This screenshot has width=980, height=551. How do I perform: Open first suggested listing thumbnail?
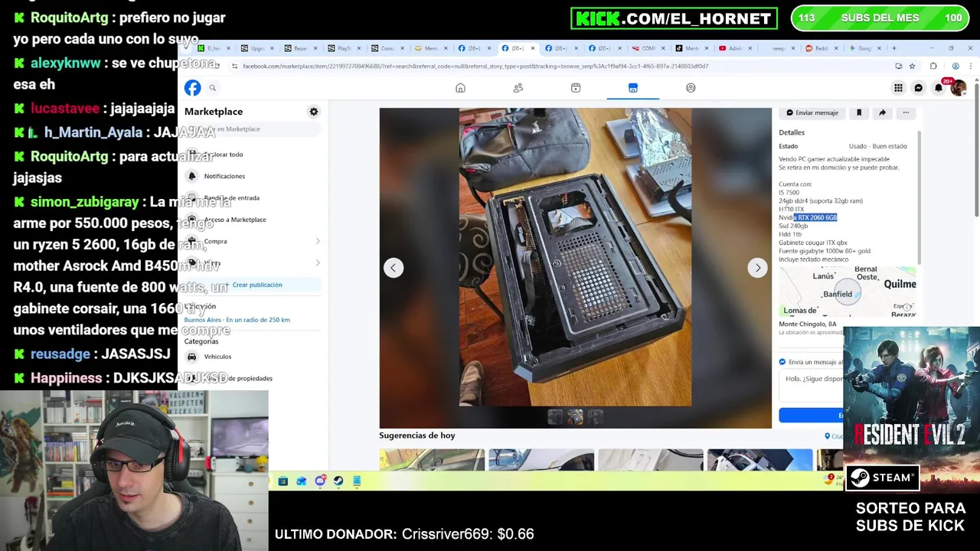432,460
